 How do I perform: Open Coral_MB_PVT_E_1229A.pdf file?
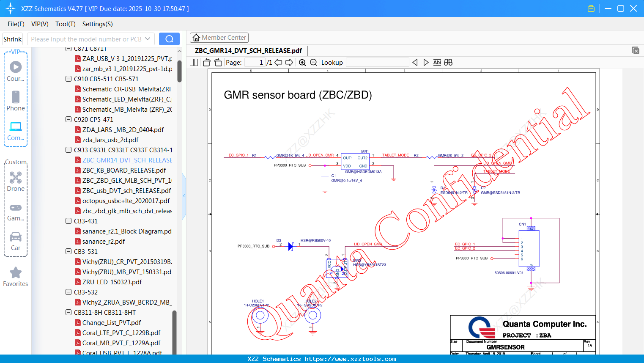(121, 343)
